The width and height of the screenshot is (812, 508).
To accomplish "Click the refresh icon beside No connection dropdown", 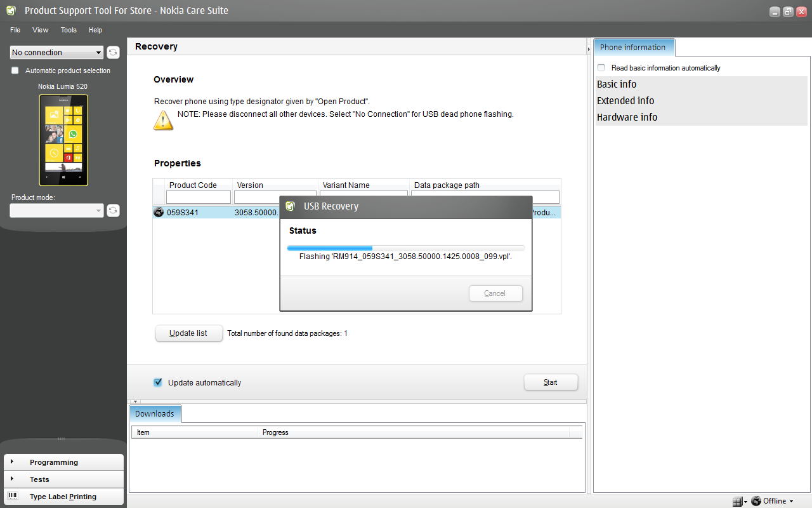I will [113, 53].
